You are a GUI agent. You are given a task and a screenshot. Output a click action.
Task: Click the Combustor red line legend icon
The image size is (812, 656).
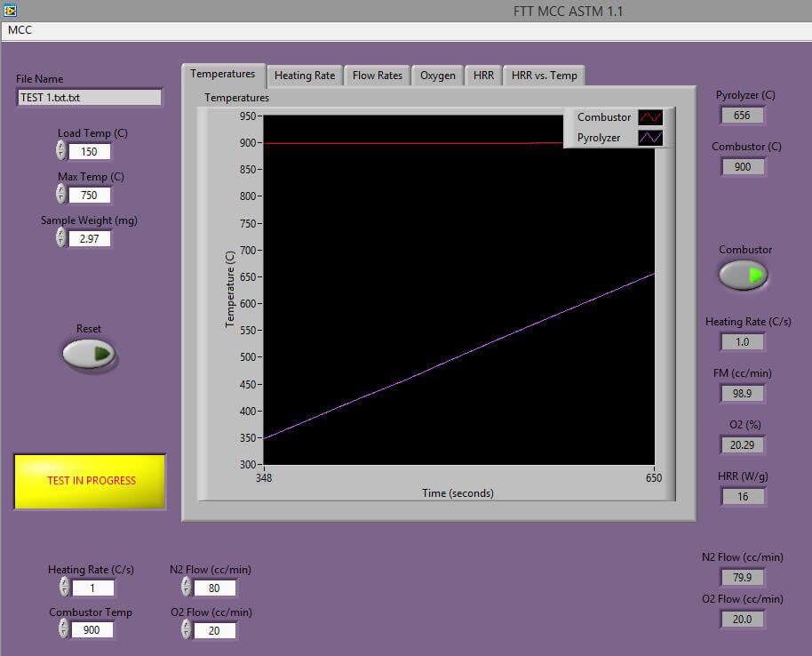[x=650, y=117]
